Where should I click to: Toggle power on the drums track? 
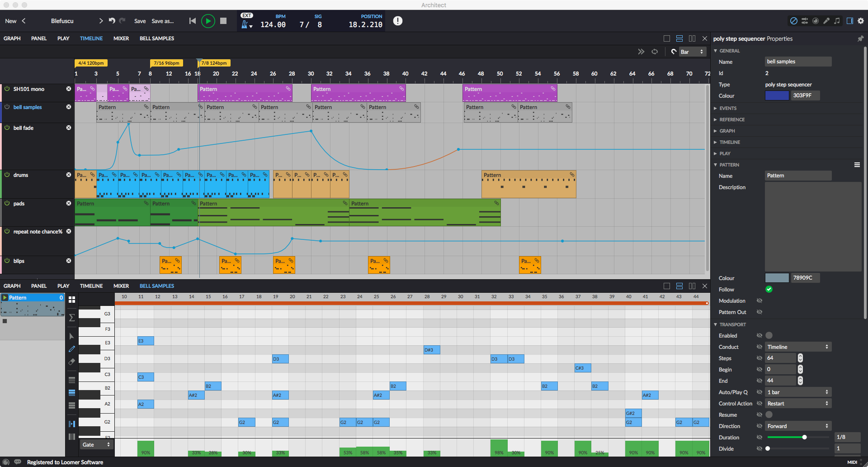click(x=7, y=175)
